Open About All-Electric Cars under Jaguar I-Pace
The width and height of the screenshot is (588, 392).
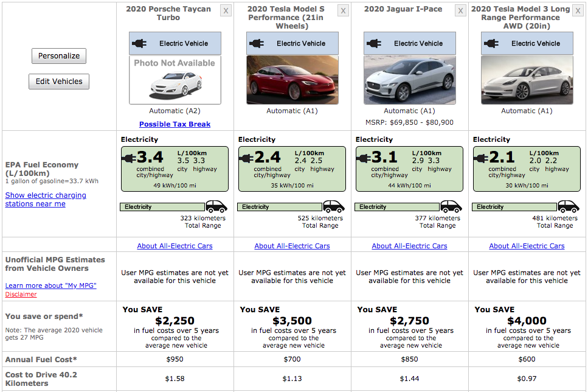(x=409, y=246)
